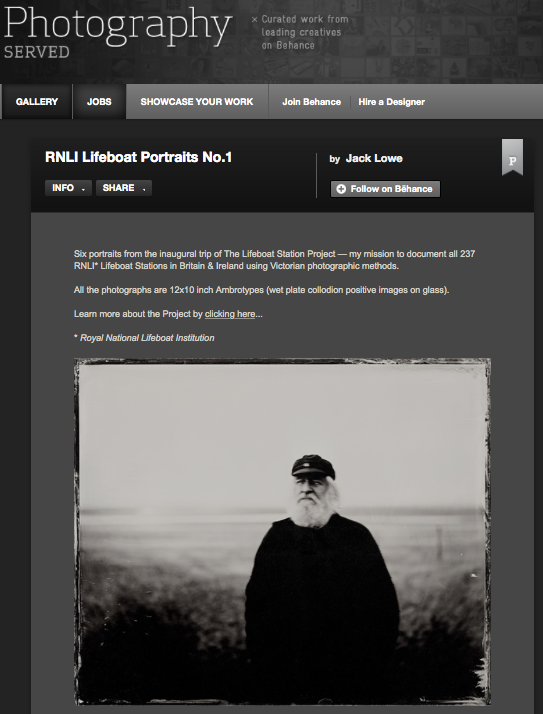The height and width of the screenshot is (714, 543).
Task: Click the plus icon on Follow button
Action: pyautogui.click(x=341, y=189)
